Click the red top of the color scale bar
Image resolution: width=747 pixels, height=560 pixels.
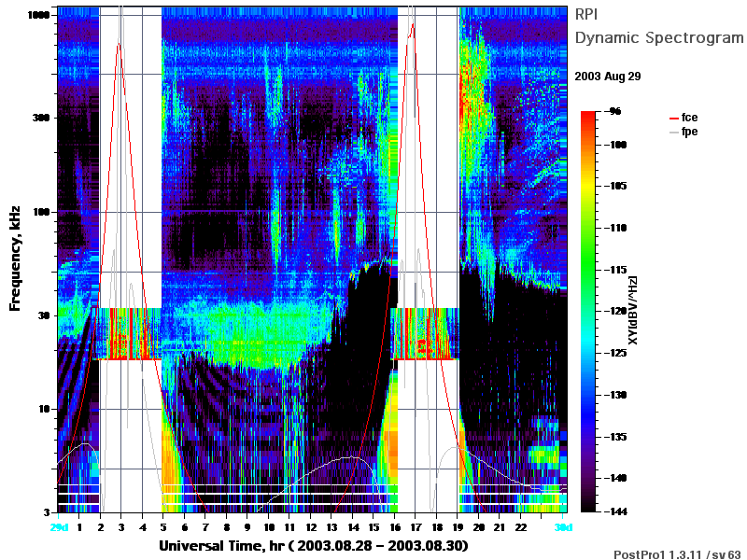(x=588, y=115)
